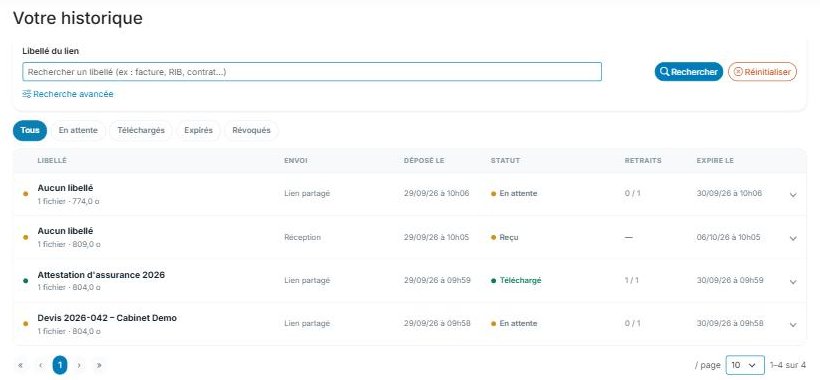Click the Rechercher search button

tap(689, 72)
